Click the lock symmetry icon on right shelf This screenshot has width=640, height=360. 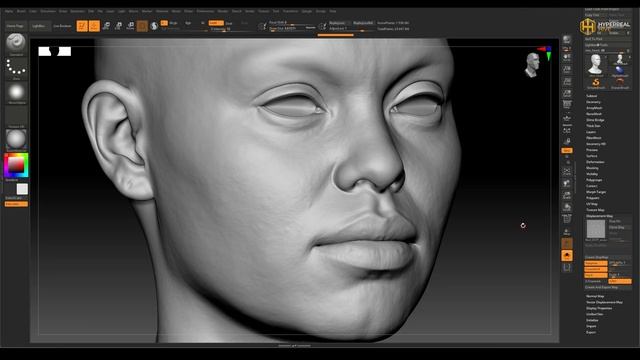click(567, 141)
